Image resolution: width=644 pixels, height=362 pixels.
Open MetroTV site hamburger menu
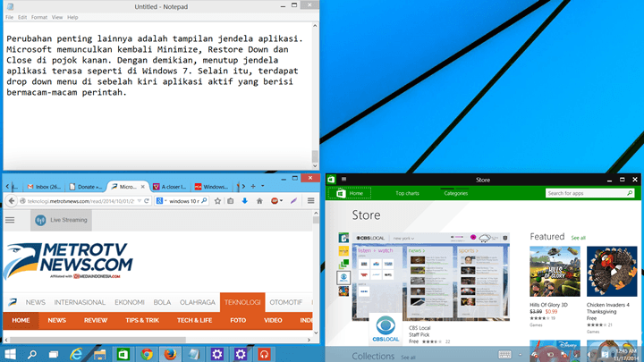tap(10, 220)
